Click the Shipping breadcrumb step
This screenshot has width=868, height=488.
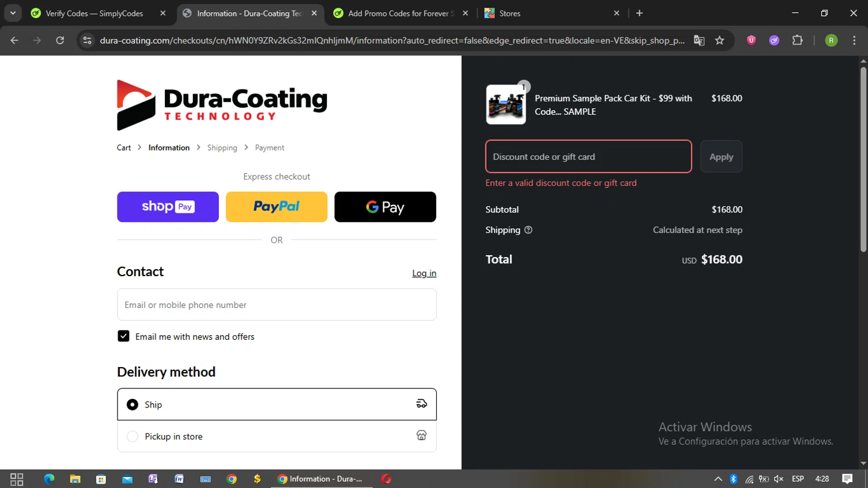[x=222, y=148]
